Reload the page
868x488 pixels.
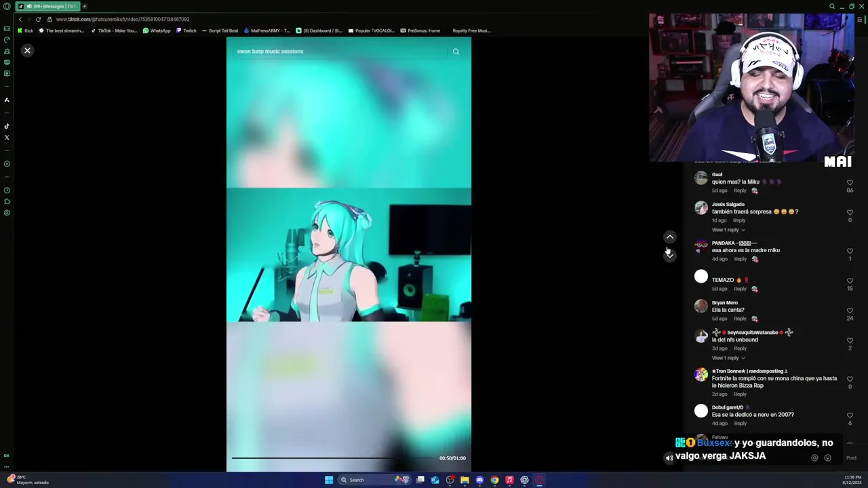tap(38, 19)
